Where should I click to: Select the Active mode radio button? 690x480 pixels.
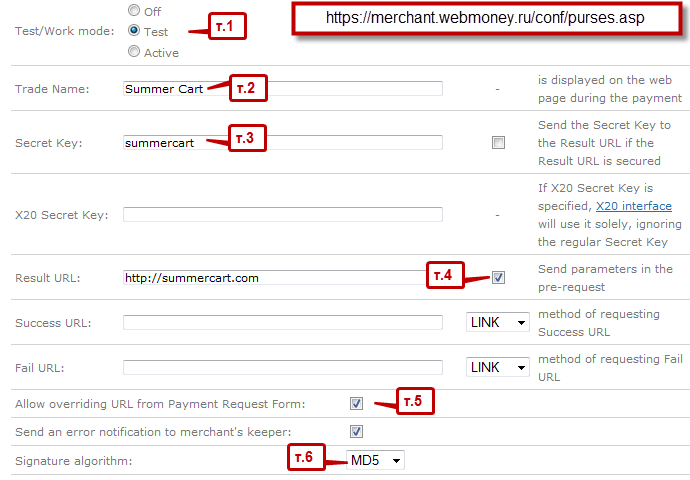point(134,52)
